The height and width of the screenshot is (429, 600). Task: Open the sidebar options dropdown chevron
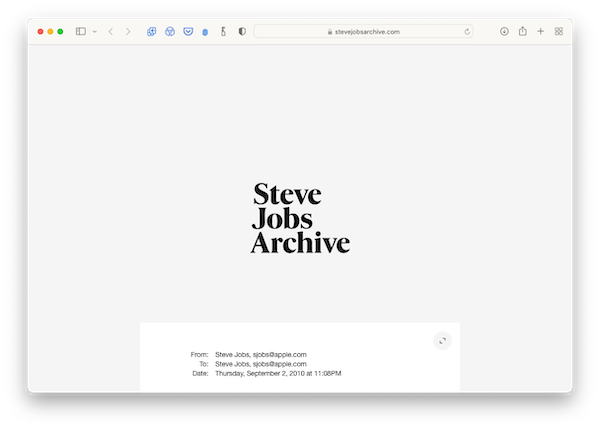[95, 32]
